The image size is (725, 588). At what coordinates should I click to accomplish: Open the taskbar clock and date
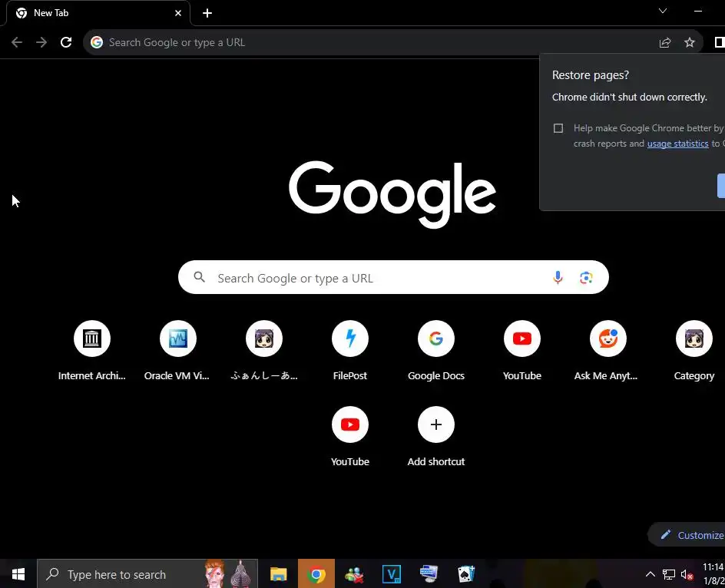tap(713, 573)
